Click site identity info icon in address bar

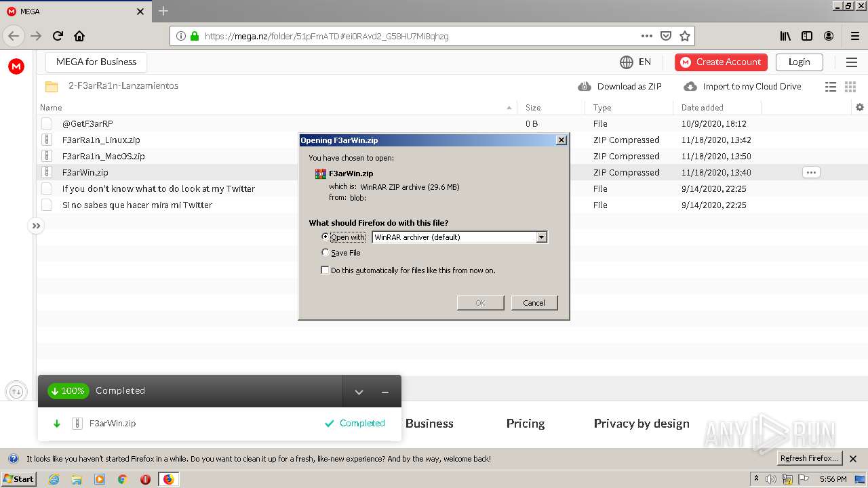(x=180, y=36)
